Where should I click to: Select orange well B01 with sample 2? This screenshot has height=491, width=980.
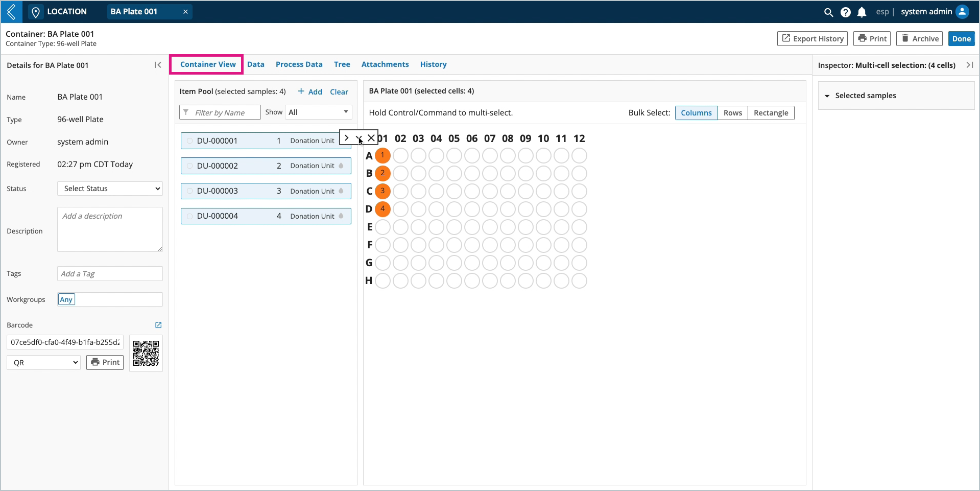tap(383, 173)
